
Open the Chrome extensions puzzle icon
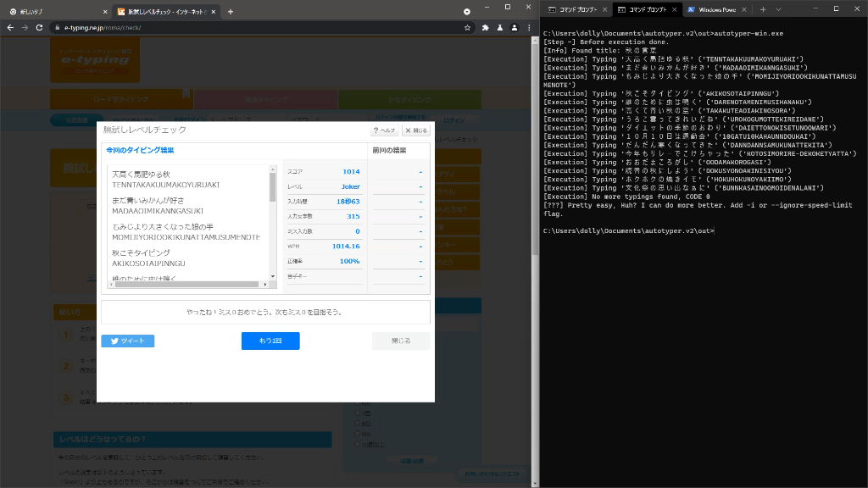485,27
